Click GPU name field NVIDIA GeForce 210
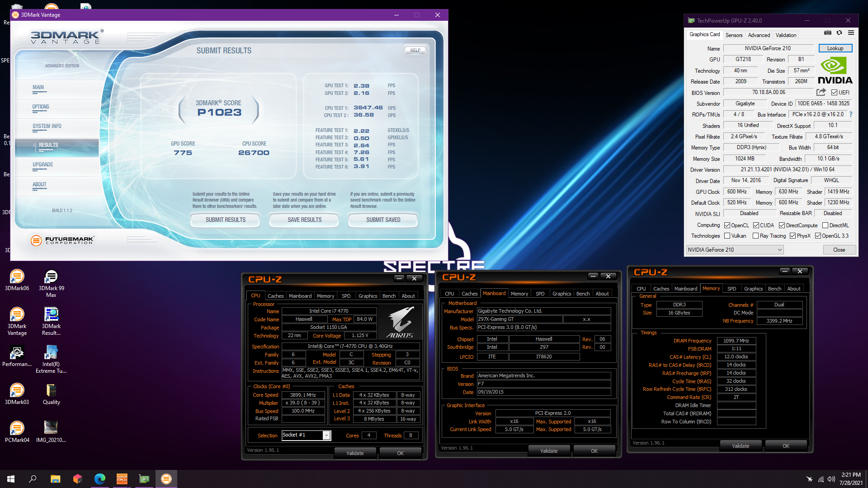This screenshot has width=868, height=488. [x=768, y=48]
